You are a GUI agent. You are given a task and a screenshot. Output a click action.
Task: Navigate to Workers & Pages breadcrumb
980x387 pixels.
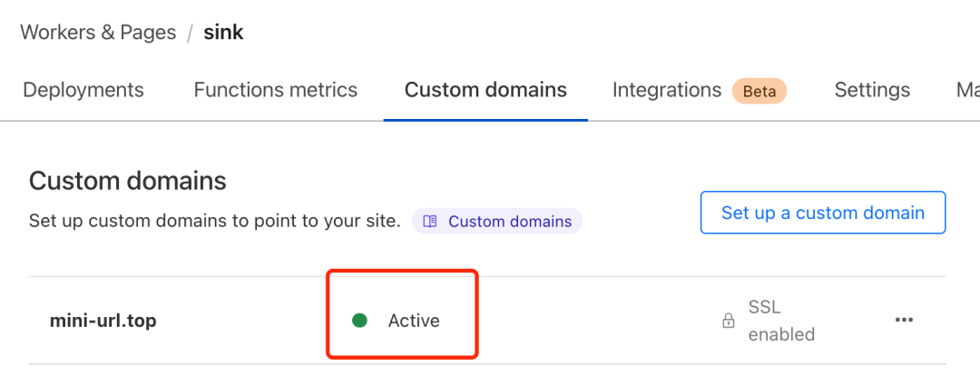click(x=98, y=33)
